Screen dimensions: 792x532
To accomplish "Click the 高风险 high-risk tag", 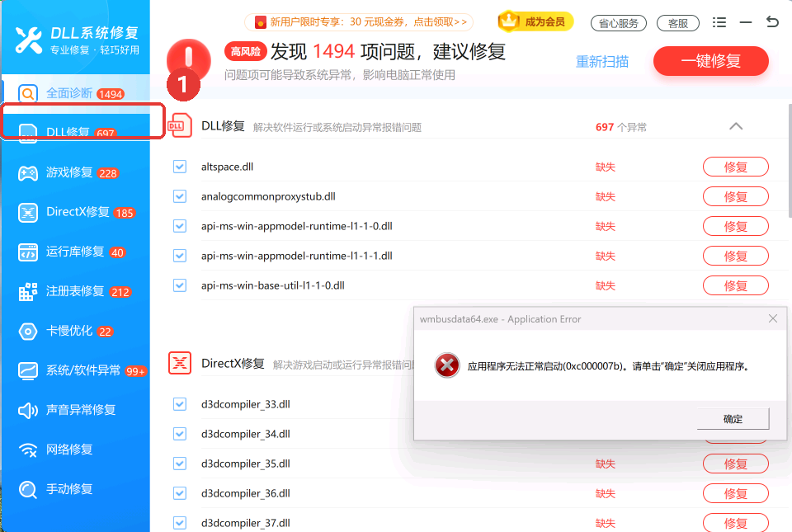I will click(246, 51).
